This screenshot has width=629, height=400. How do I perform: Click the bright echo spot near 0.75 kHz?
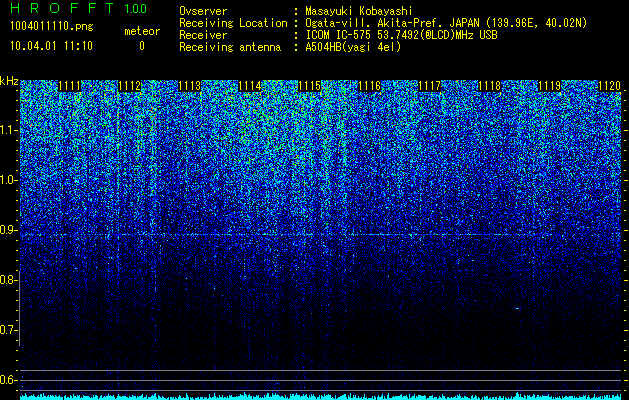(517, 309)
